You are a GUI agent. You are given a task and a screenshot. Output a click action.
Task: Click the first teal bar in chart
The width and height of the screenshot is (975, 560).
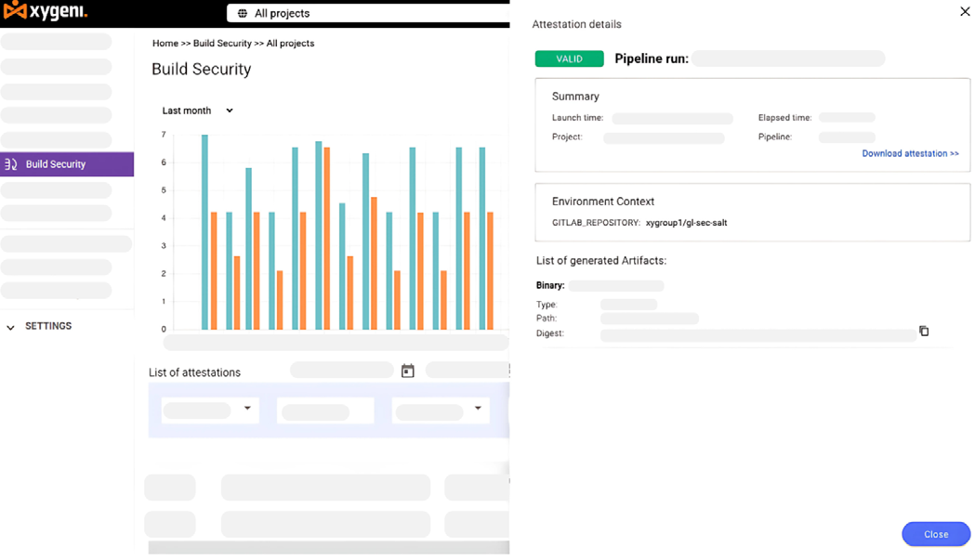click(204, 232)
